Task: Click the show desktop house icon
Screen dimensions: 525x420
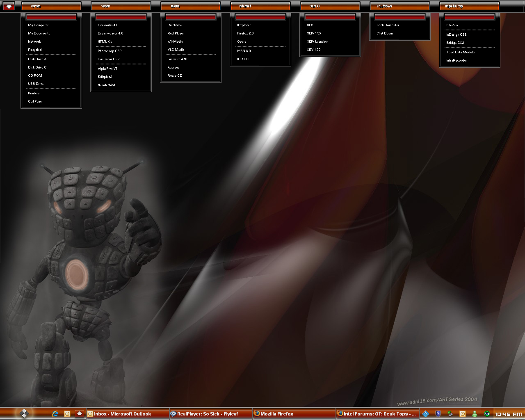Action: tap(80, 413)
